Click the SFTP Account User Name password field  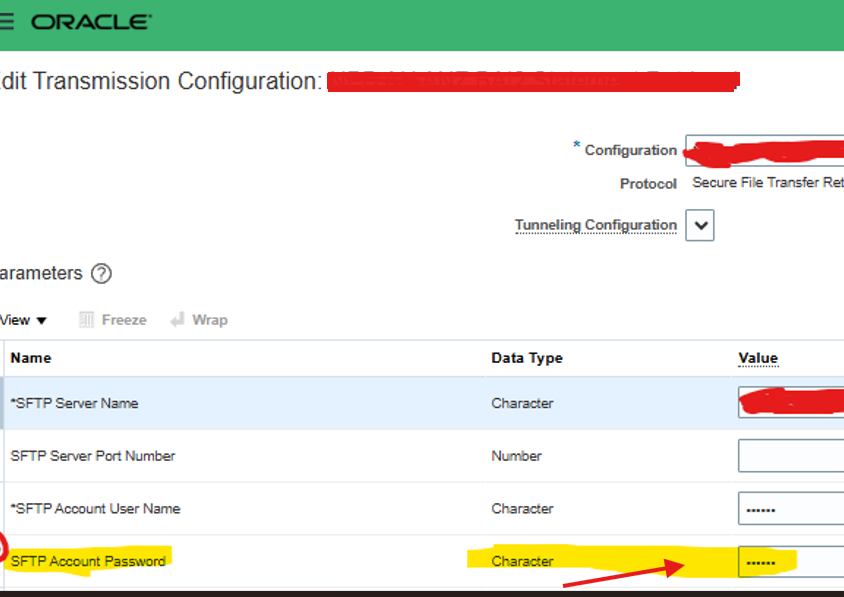coord(790,508)
